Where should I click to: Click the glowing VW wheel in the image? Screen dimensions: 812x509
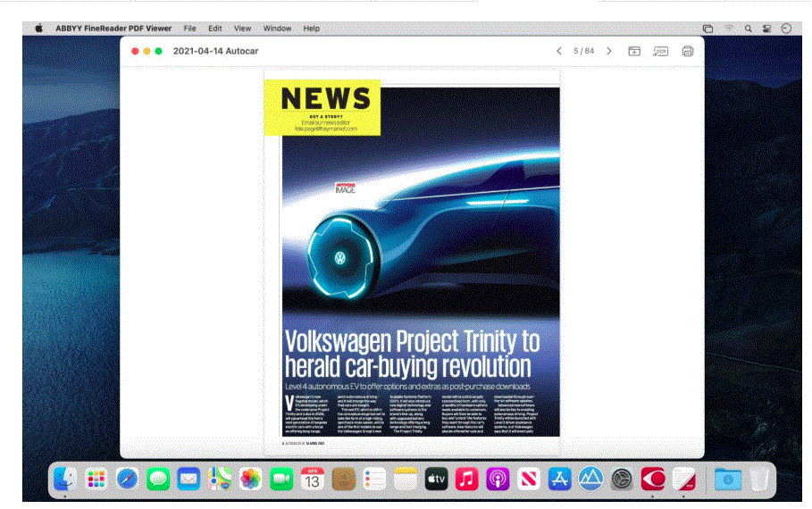pyautogui.click(x=340, y=257)
